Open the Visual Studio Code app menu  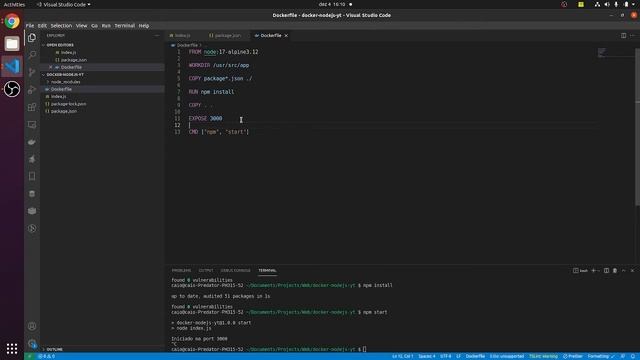[64, 4]
